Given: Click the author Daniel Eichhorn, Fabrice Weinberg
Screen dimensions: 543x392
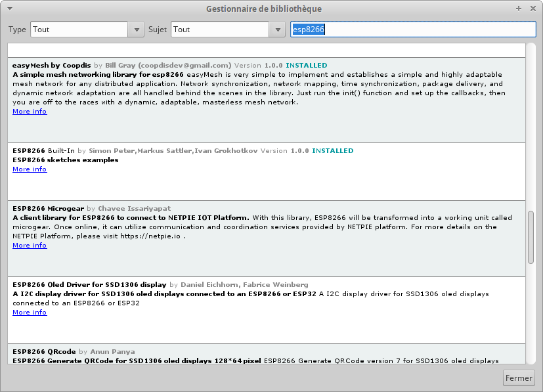Looking at the screenshot, I should click(244, 285).
